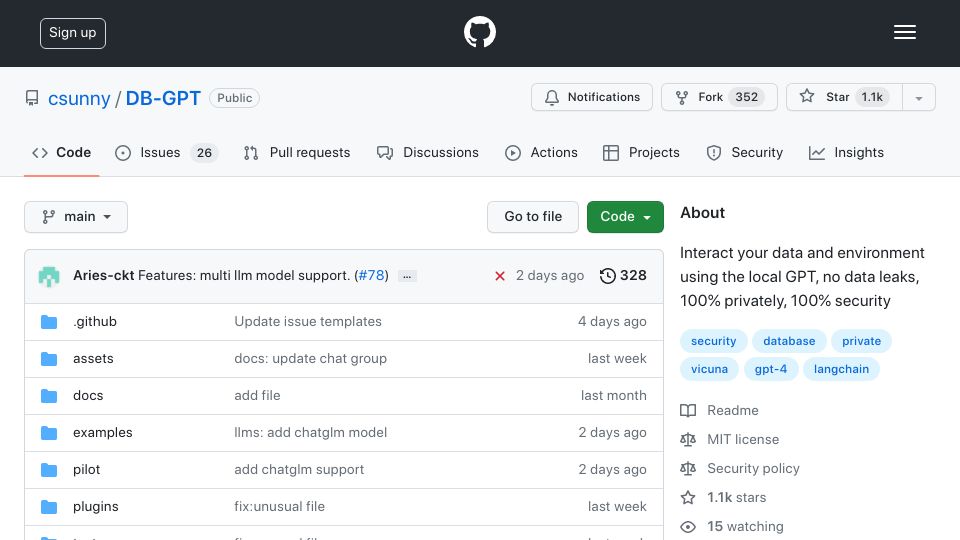Select the vicuna topic tag
Screen dimensions: 960x540
[709, 369]
